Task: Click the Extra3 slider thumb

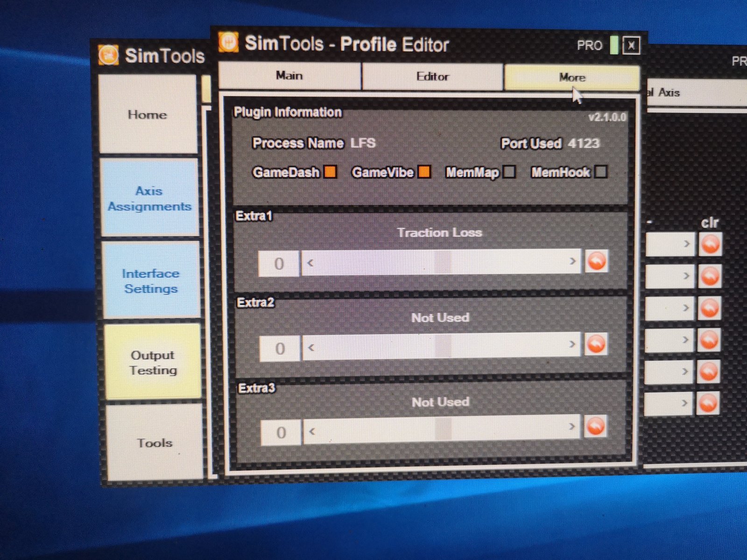Action: (444, 429)
